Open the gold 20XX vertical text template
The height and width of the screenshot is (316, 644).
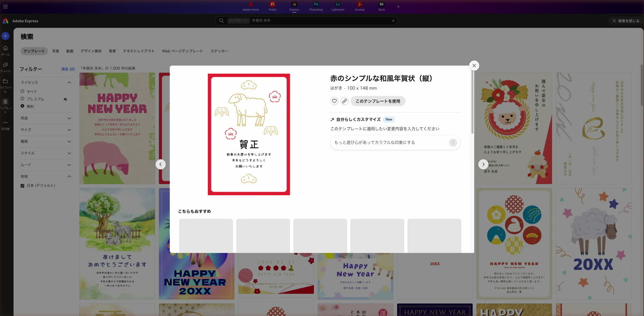(593, 129)
